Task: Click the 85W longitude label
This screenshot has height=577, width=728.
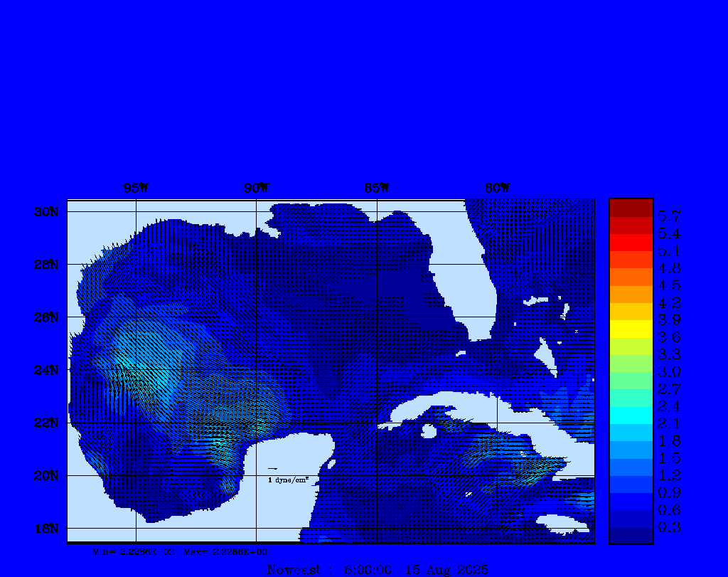Action: pos(377,189)
